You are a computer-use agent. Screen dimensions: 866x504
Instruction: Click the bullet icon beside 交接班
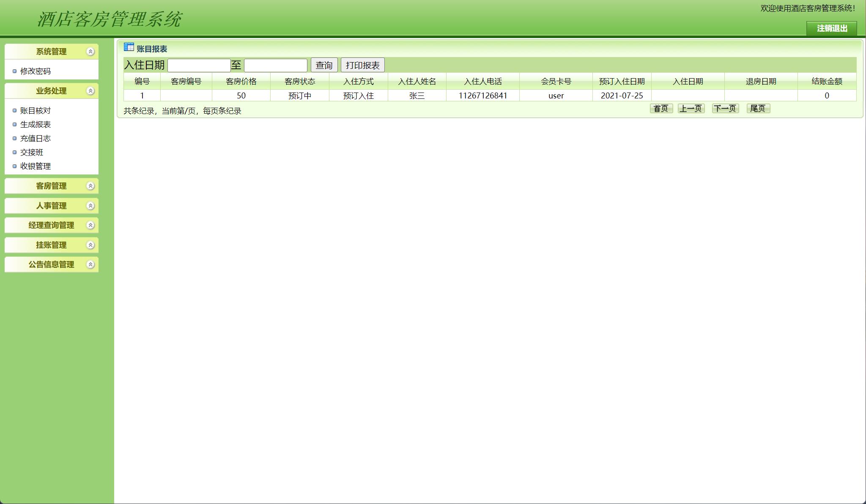(x=14, y=152)
